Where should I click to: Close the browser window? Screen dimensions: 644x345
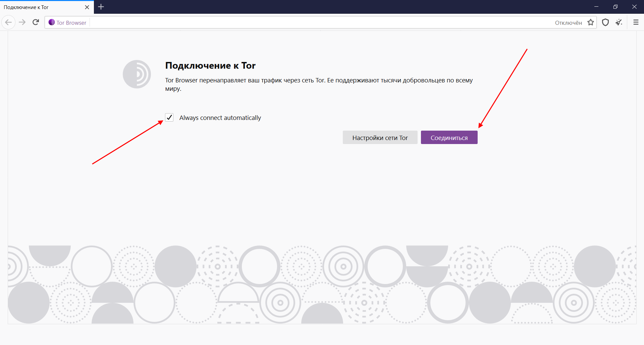tap(634, 7)
